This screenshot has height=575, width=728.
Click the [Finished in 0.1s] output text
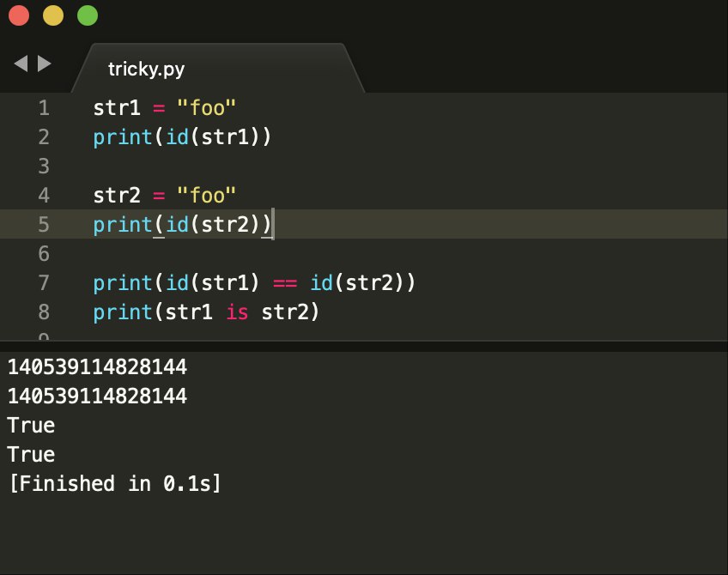click(x=115, y=483)
